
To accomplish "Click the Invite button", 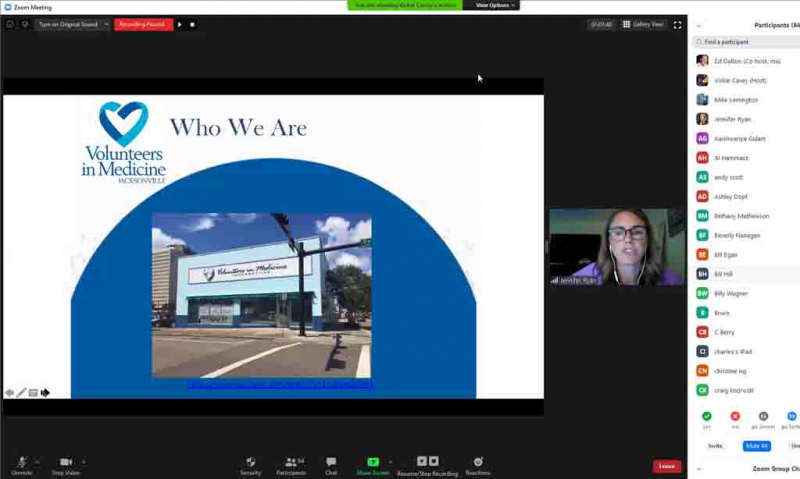I will pos(715,446).
